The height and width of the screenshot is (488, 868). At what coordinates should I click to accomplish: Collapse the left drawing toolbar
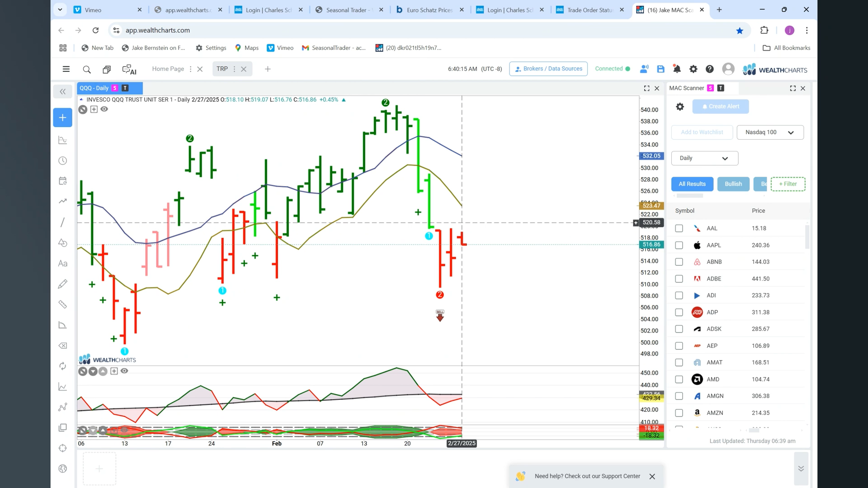pos(62,92)
